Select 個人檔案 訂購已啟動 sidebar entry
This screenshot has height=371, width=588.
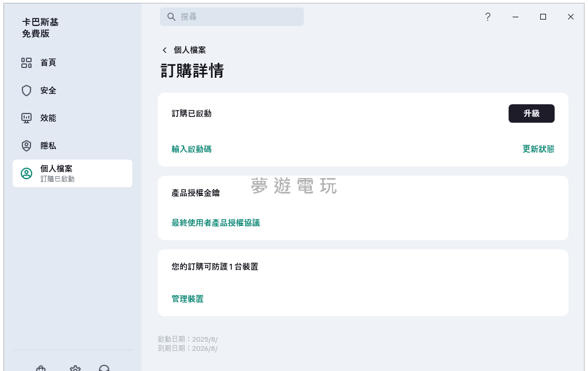[x=72, y=173]
